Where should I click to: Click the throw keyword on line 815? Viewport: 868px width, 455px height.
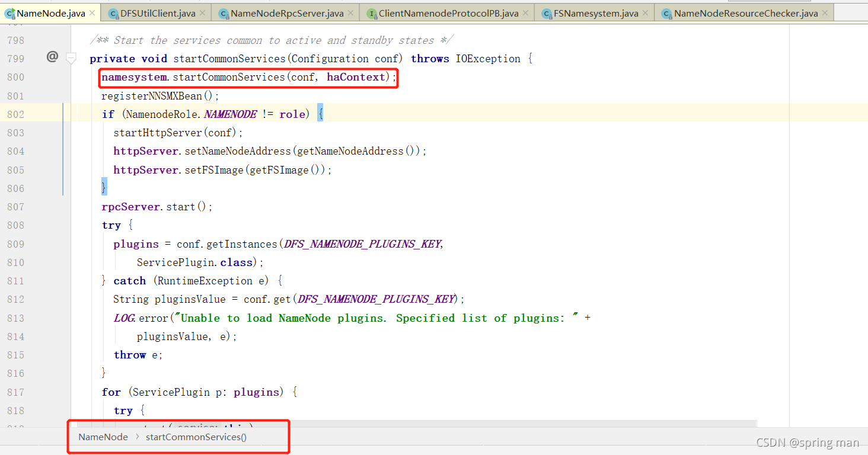point(130,355)
